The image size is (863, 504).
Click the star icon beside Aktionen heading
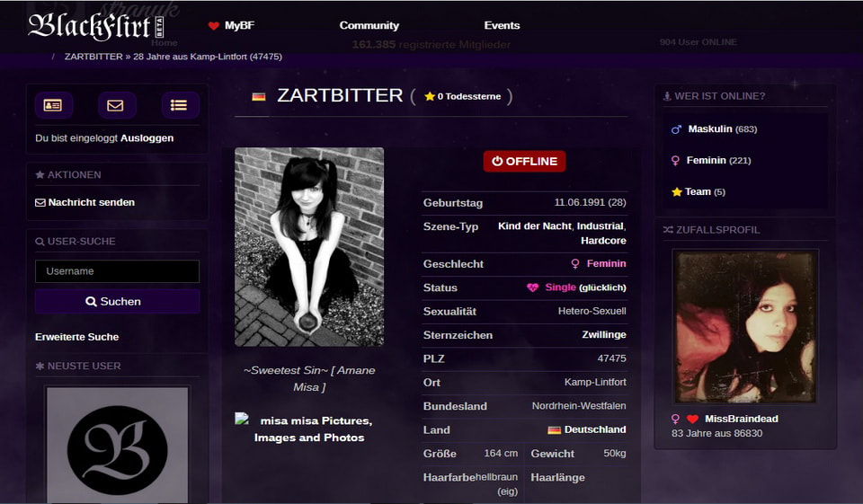tap(40, 175)
